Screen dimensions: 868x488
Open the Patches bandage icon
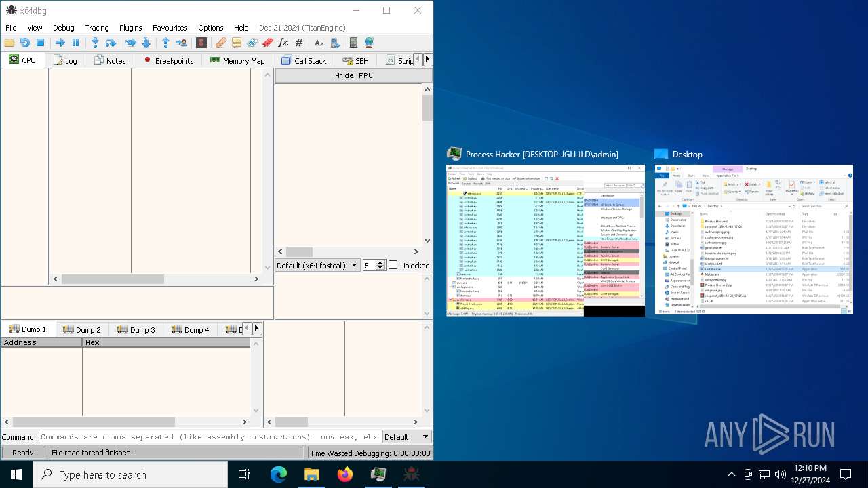[221, 43]
